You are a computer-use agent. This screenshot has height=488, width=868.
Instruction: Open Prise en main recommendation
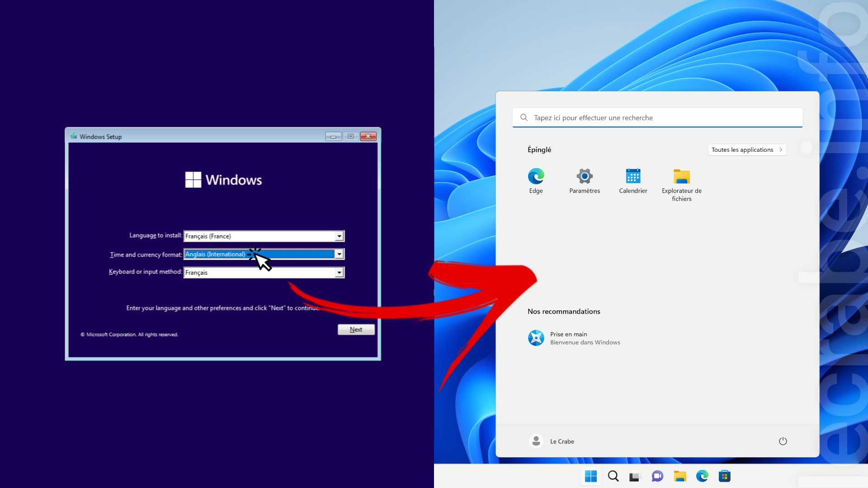pyautogui.click(x=574, y=338)
